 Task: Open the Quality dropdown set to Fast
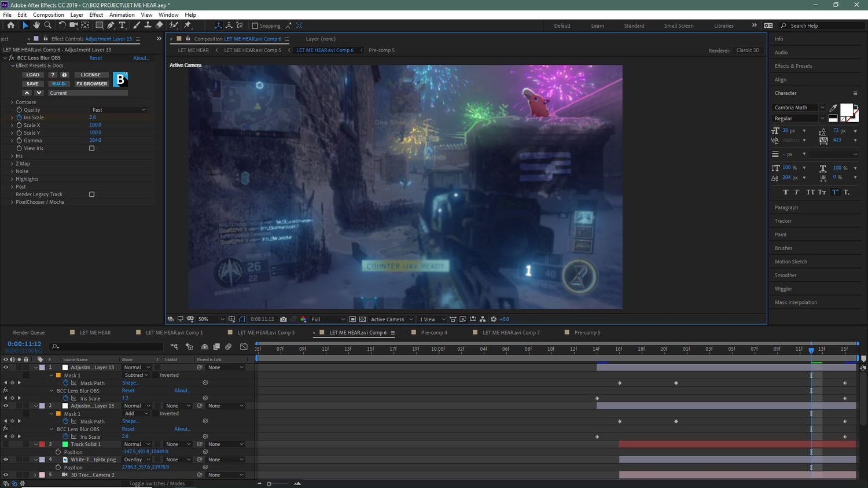pyautogui.click(x=119, y=110)
